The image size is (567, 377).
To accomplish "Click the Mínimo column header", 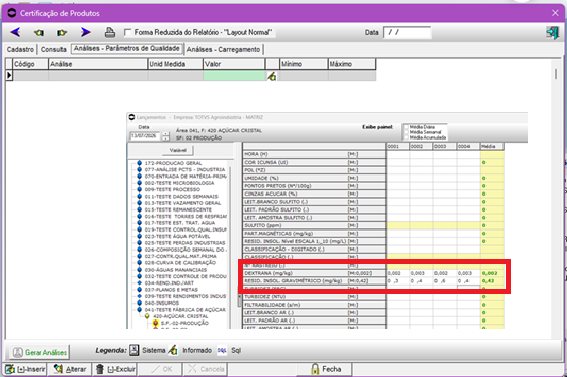I will pos(304,64).
